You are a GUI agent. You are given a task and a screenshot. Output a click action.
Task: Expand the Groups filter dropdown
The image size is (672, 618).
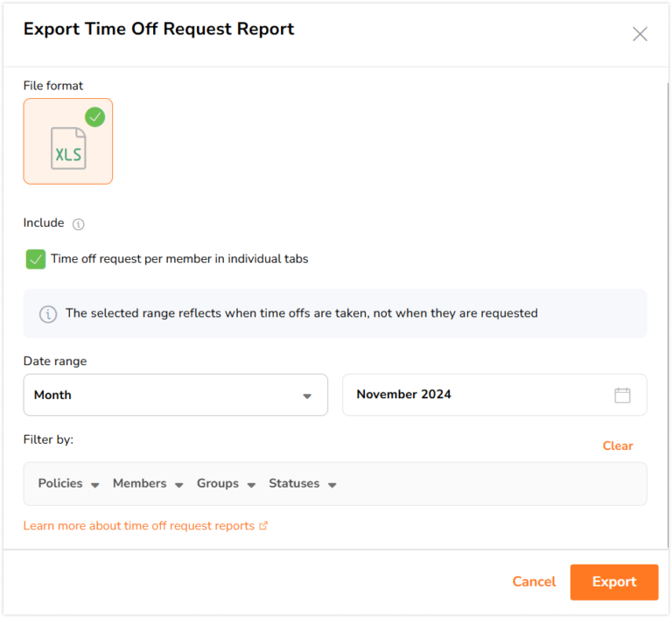(x=226, y=484)
